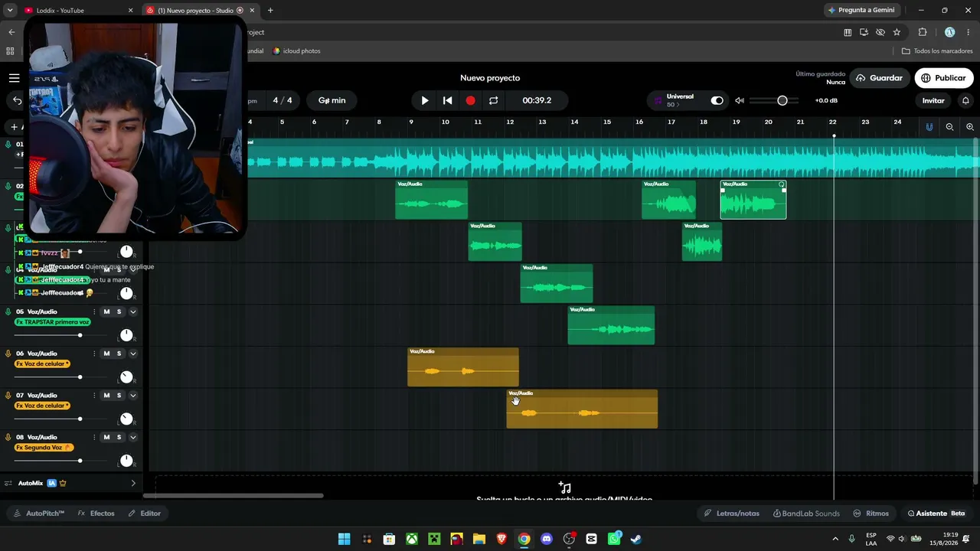Open the Asistente Beta panel

pos(936,514)
